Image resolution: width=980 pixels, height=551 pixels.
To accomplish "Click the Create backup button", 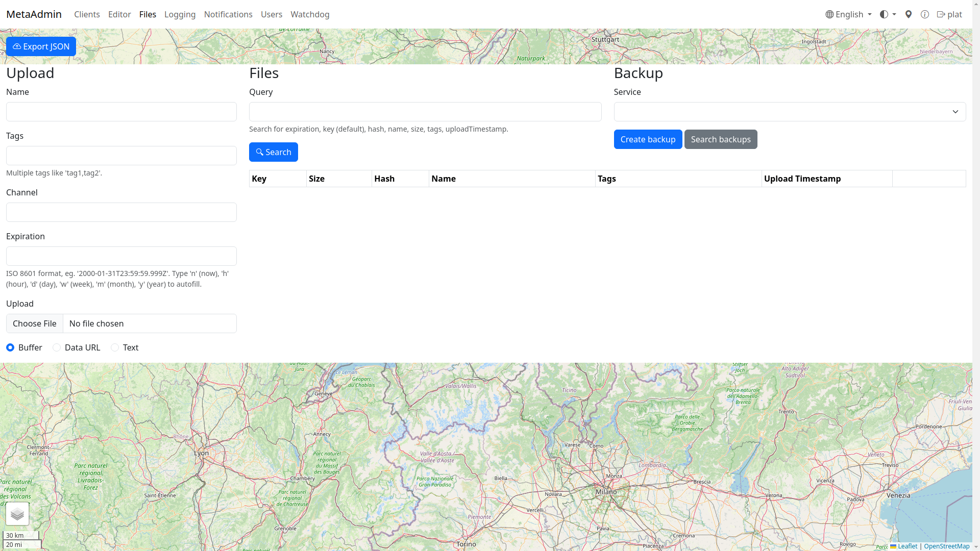I will pos(648,139).
